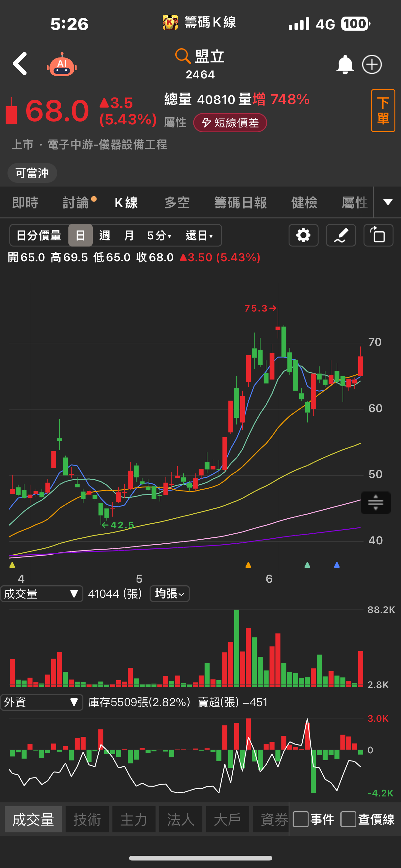Select the 日 daily period toggle

click(80, 235)
